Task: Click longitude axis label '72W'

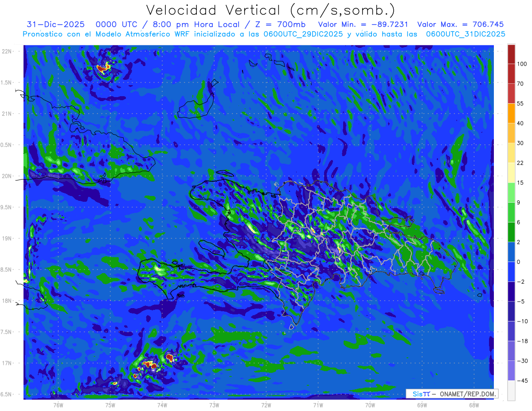Action: tap(266, 405)
